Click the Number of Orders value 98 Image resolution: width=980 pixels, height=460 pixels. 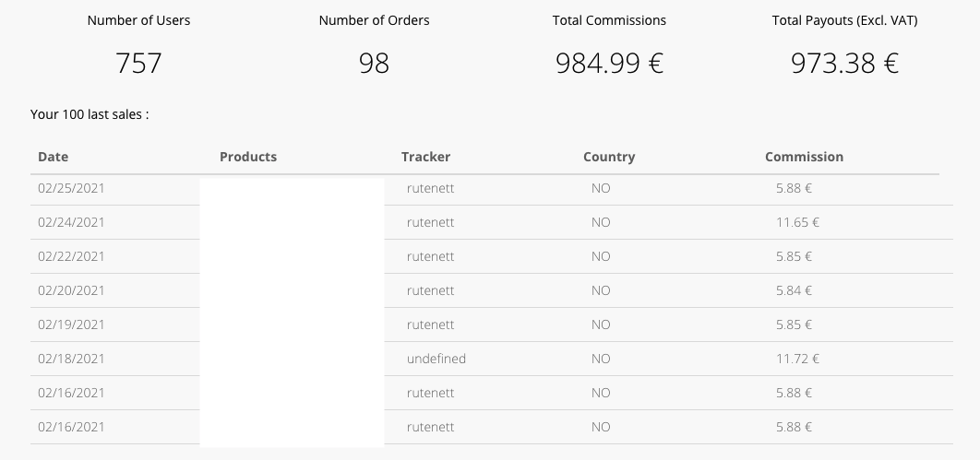374,63
